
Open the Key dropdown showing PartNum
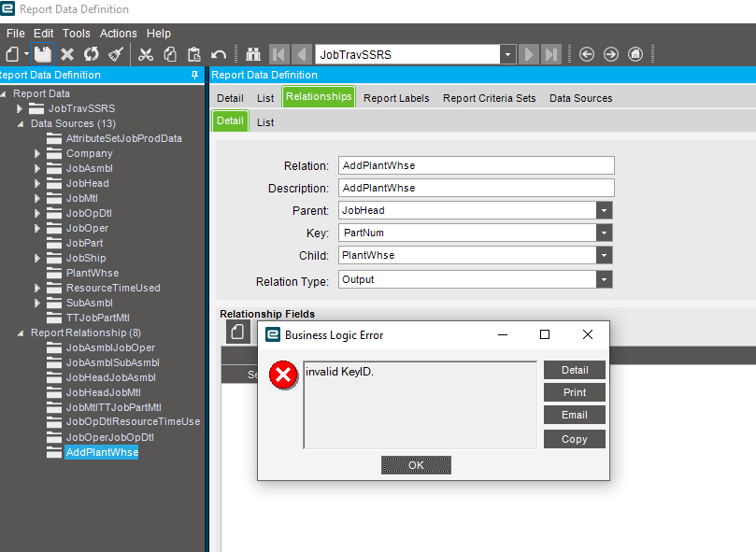click(x=604, y=234)
